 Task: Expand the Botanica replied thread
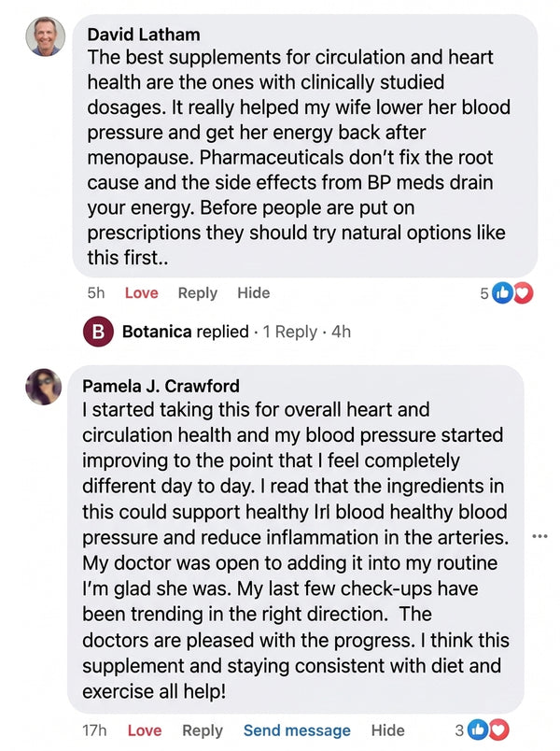186,332
